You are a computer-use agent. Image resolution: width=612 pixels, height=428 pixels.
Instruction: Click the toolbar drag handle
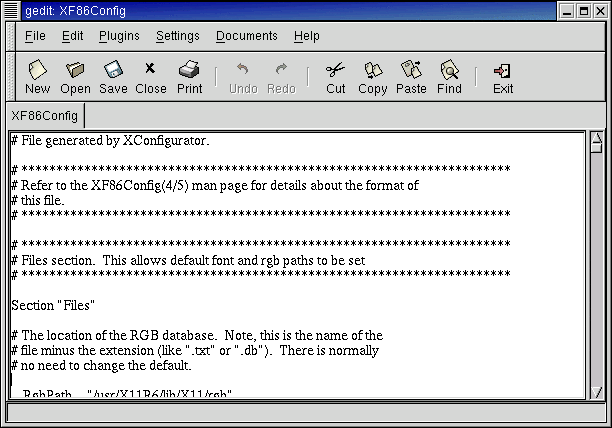[x=11, y=76]
